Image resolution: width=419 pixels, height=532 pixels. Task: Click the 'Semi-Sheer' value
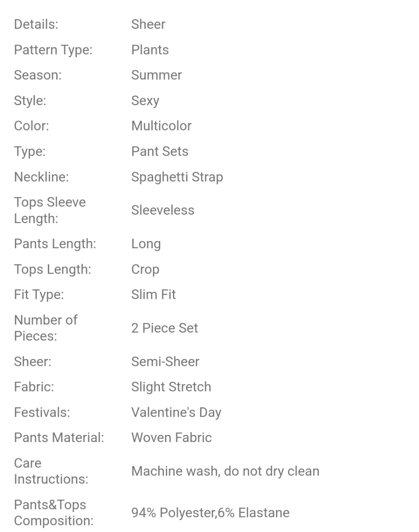point(165,361)
